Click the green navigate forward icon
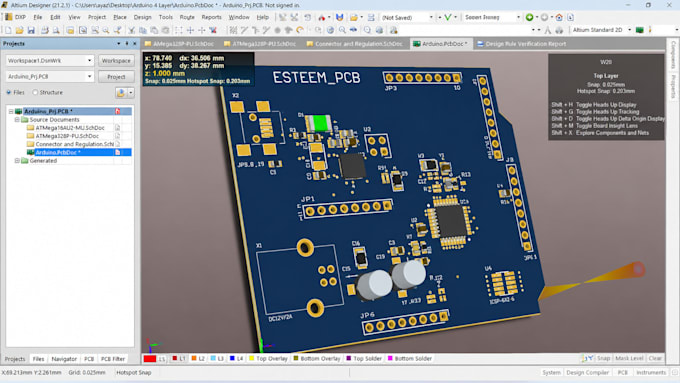Screen dimensions: 680x383 point(530,17)
